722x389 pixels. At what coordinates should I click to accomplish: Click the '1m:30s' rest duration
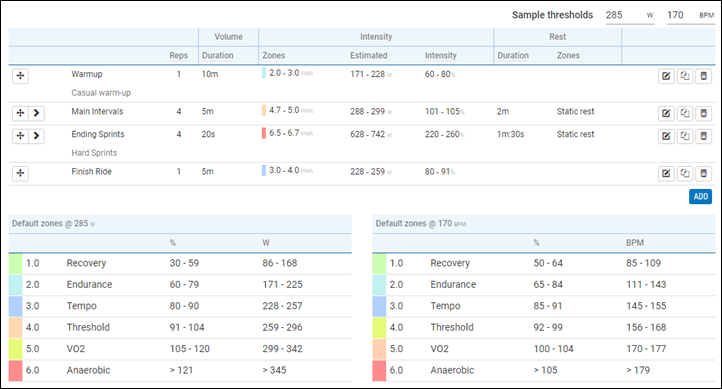510,134
